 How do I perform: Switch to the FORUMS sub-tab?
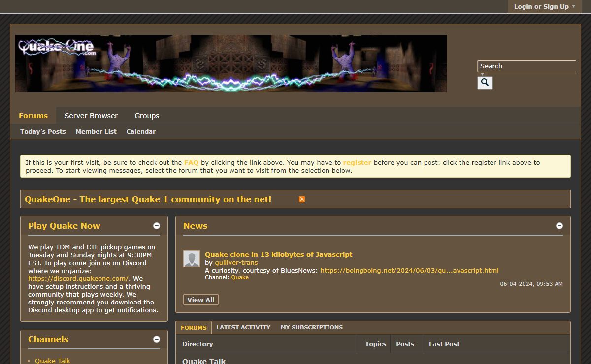(x=194, y=328)
